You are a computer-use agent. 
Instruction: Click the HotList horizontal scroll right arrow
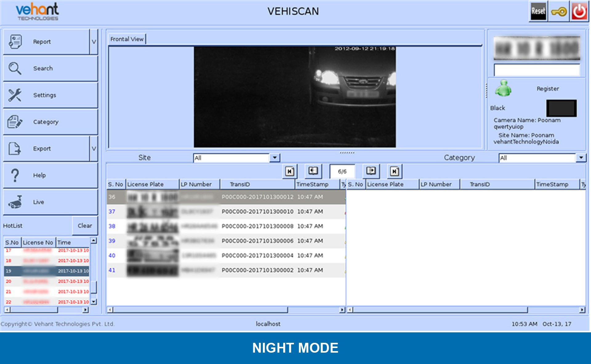tap(85, 310)
